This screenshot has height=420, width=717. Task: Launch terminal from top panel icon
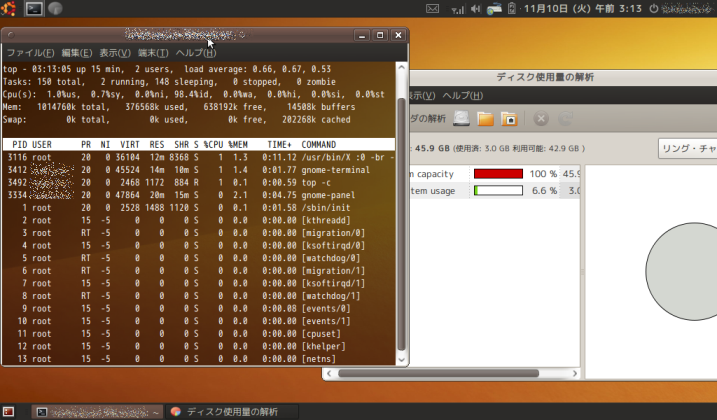point(34,8)
